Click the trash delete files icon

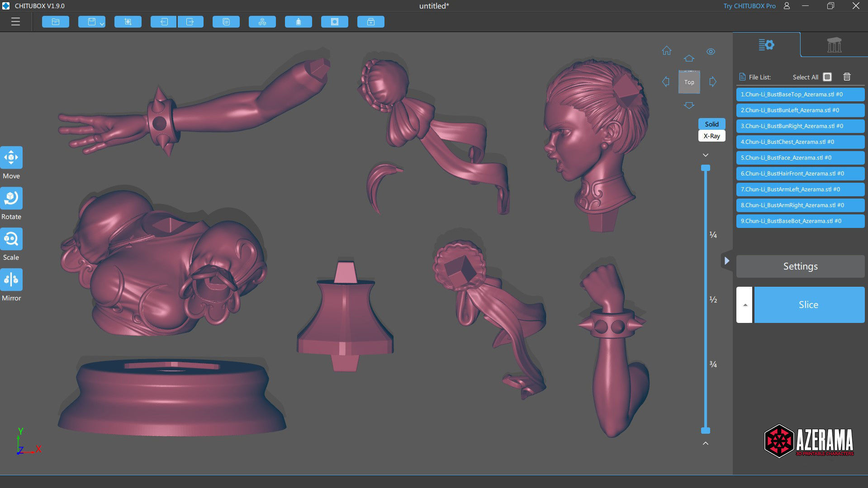pyautogui.click(x=847, y=77)
